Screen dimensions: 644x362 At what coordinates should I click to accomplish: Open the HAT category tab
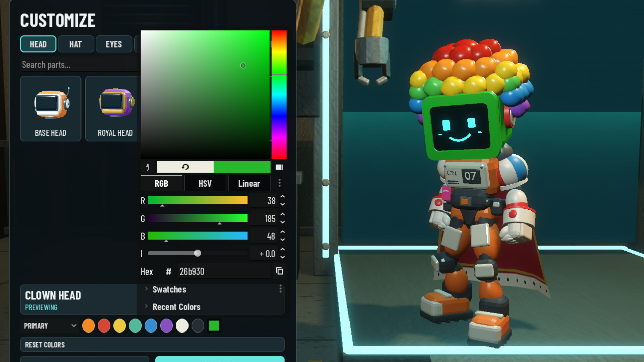[76, 44]
